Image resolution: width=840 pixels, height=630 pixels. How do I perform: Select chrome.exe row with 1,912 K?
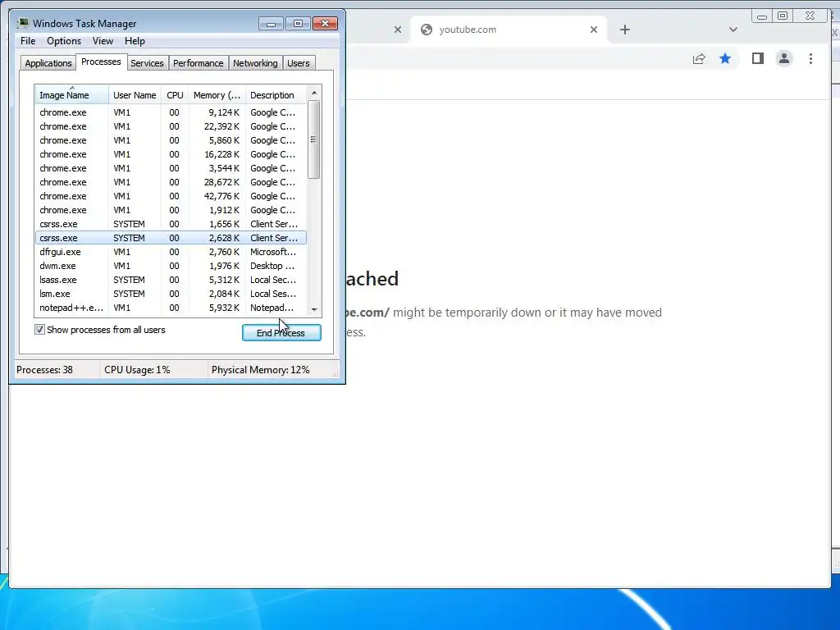[171, 210]
